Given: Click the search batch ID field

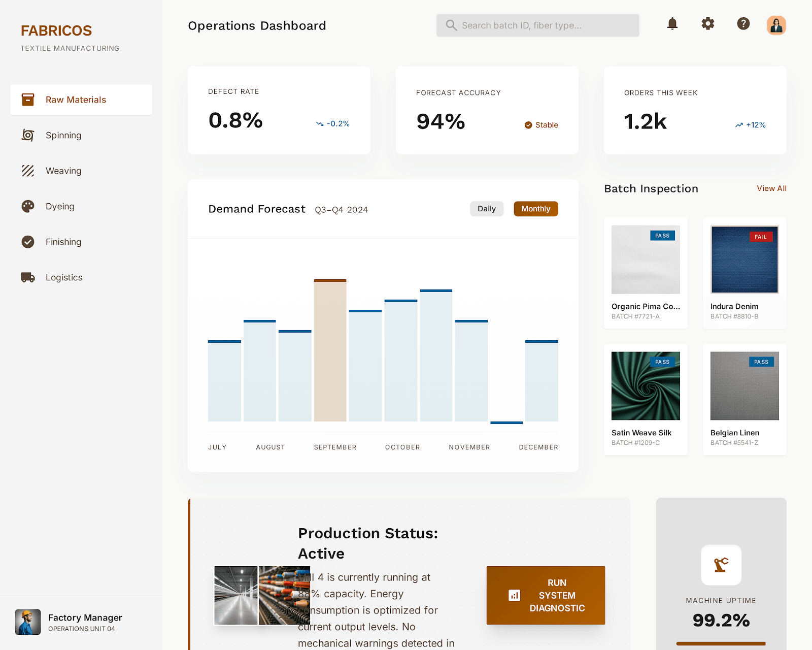Looking at the screenshot, I should [538, 25].
